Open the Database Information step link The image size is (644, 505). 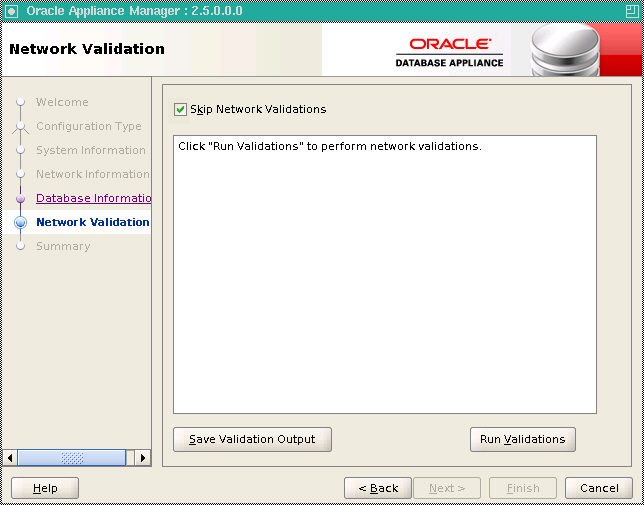[x=93, y=198]
